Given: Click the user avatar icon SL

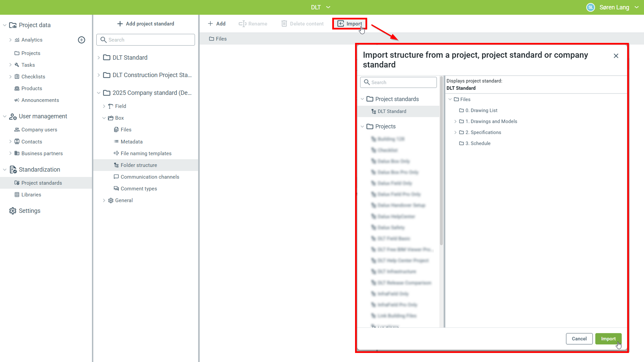Looking at the screenshot, I should pyautogui.click(x=590, y=7).
